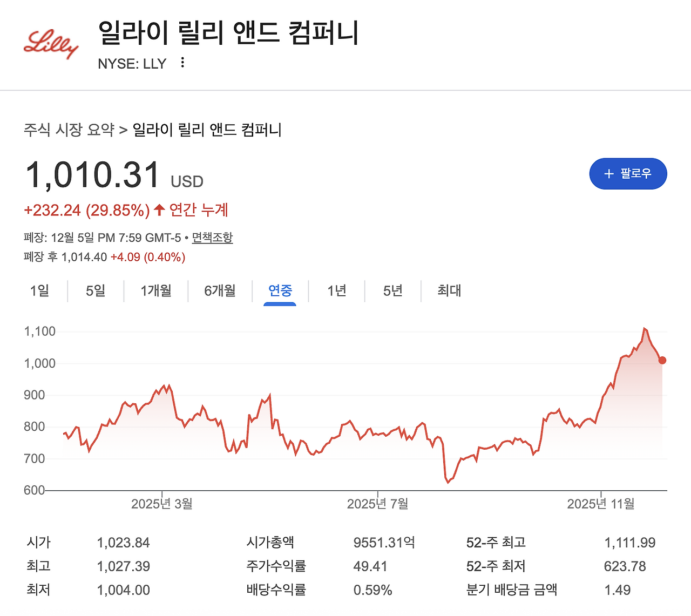Open the 면책조항 disclaimer link
Image resolution: width=691 pixels, height=616 pixels.
(x=213, y=238)
